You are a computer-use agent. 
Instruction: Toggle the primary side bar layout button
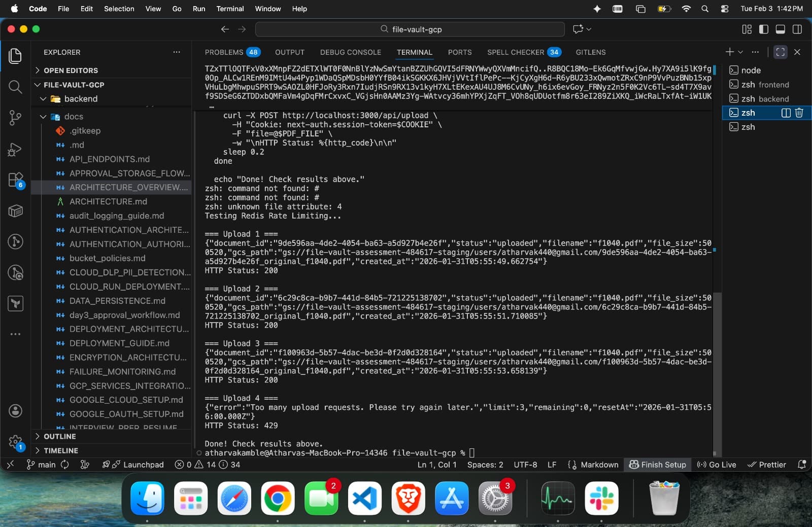(763, 29)
